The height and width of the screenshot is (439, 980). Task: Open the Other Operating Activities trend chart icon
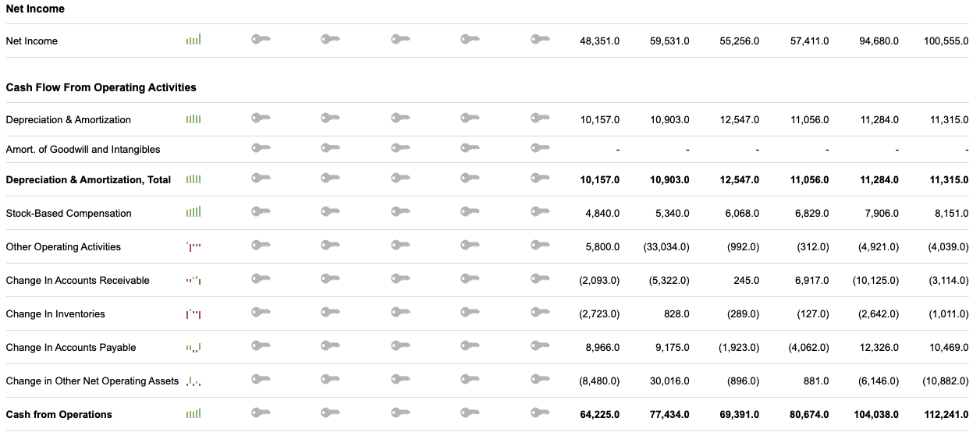point(194,246)
